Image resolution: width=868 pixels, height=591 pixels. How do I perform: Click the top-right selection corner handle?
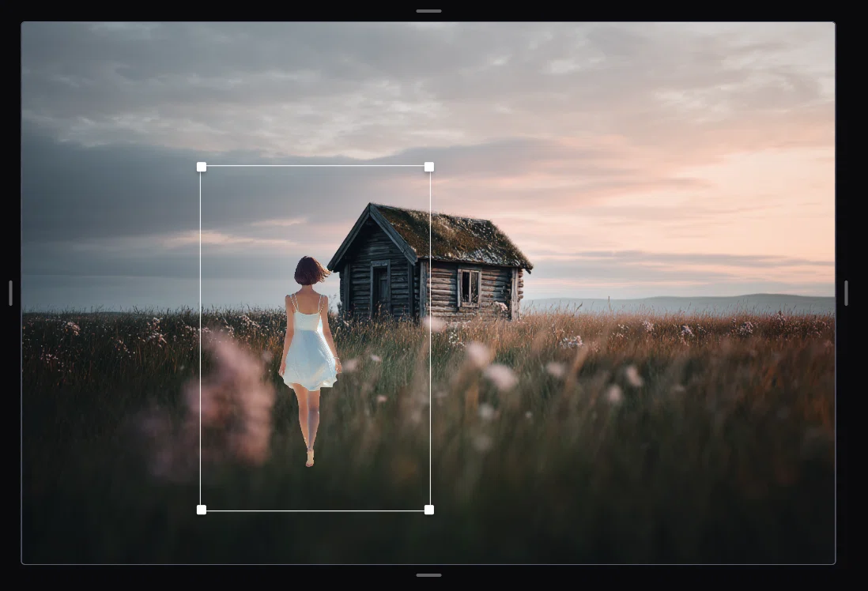pos(429,168)
